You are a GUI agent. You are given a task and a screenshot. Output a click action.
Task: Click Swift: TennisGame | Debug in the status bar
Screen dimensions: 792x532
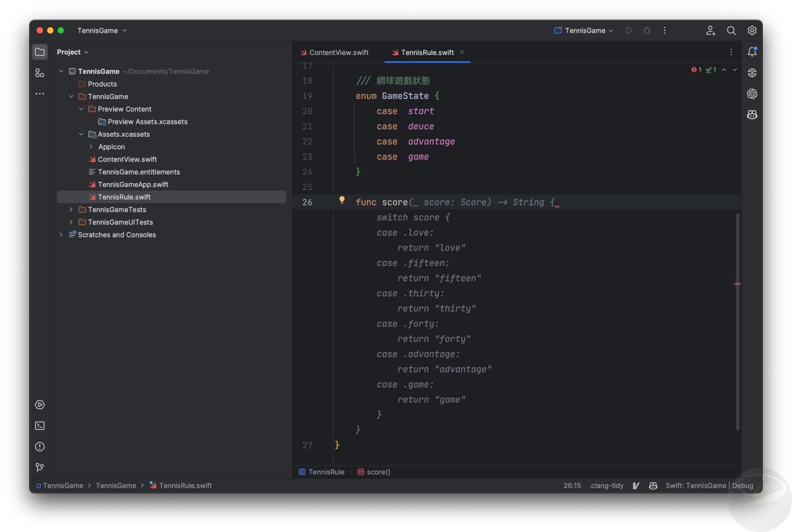[710, 486]
